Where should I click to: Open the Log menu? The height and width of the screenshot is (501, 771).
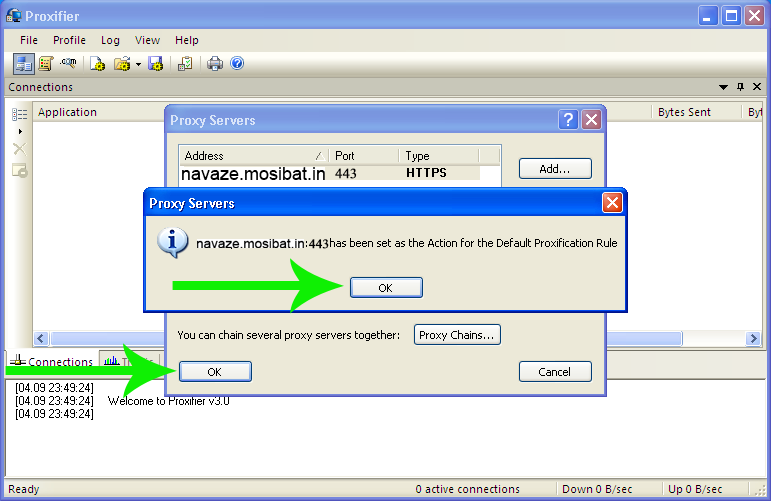coord(110,40)
